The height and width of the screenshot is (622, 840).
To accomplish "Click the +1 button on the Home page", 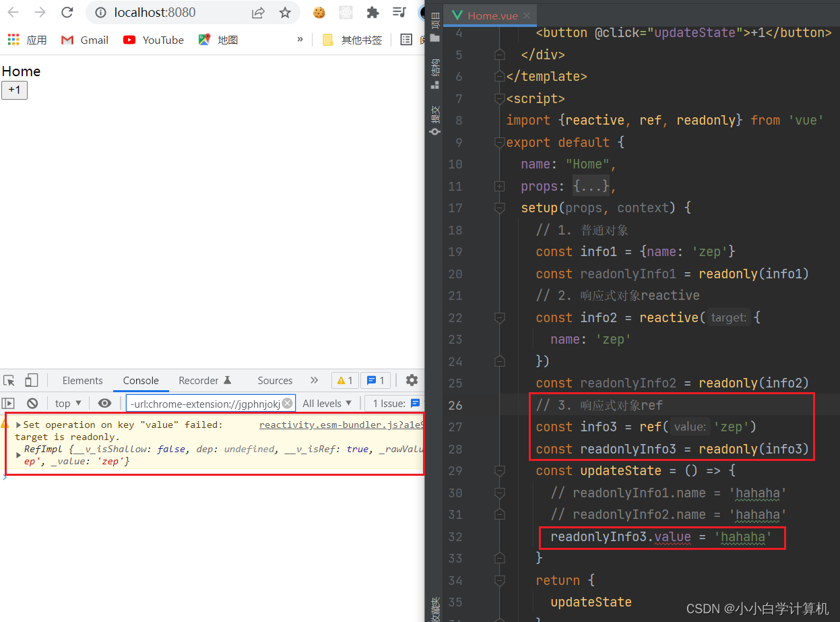I will (x=14, y=90).
